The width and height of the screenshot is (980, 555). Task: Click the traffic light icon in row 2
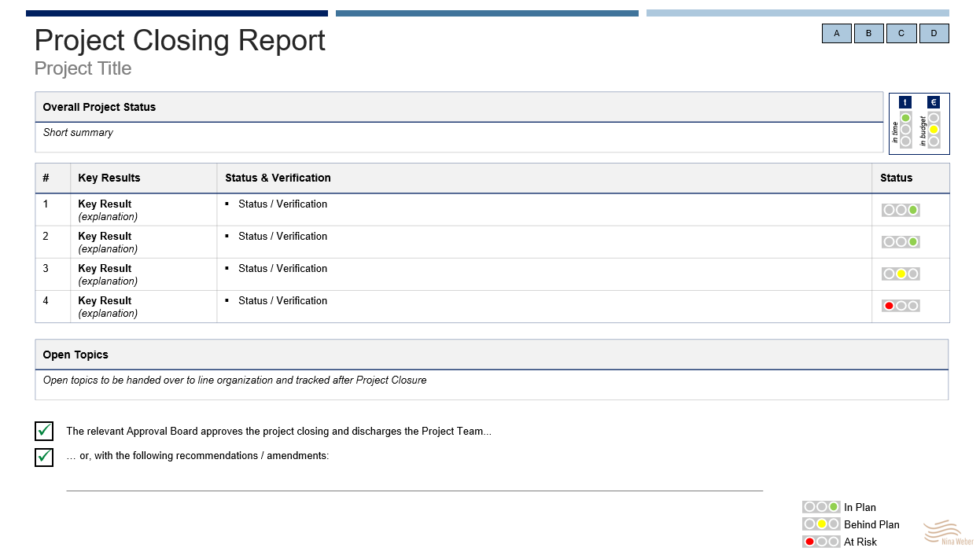(x=901, y=242)
